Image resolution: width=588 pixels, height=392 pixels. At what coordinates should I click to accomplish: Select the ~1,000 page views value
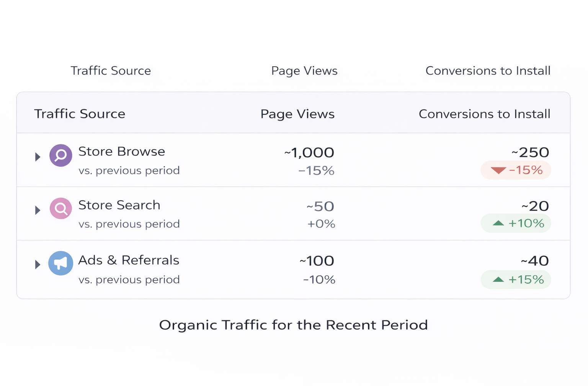pyautogui.click(x=309, y=152)
